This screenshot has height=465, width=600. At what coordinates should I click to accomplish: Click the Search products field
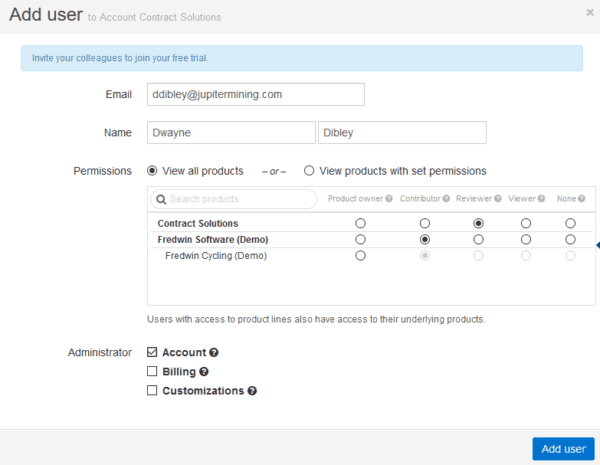point(234,199)
